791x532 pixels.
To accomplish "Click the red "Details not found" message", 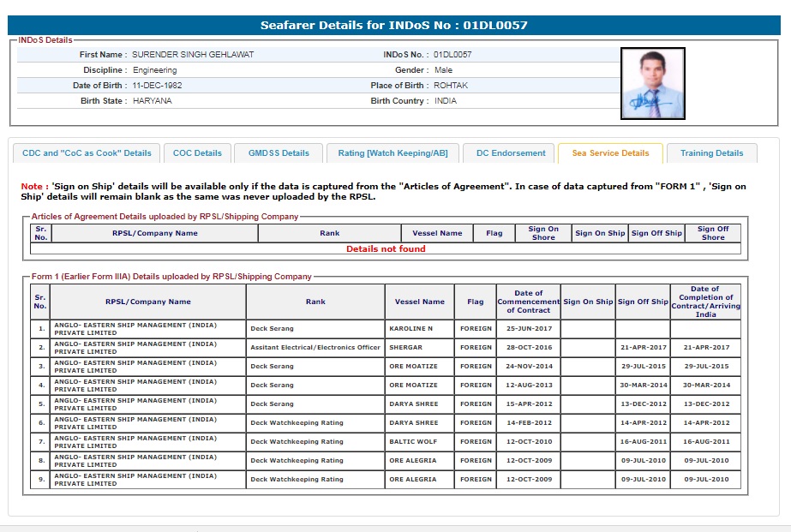I will (x=386, y=249).
